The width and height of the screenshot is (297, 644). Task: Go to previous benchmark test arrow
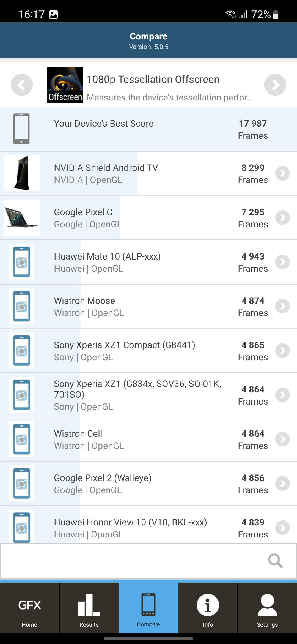point(22,85)
